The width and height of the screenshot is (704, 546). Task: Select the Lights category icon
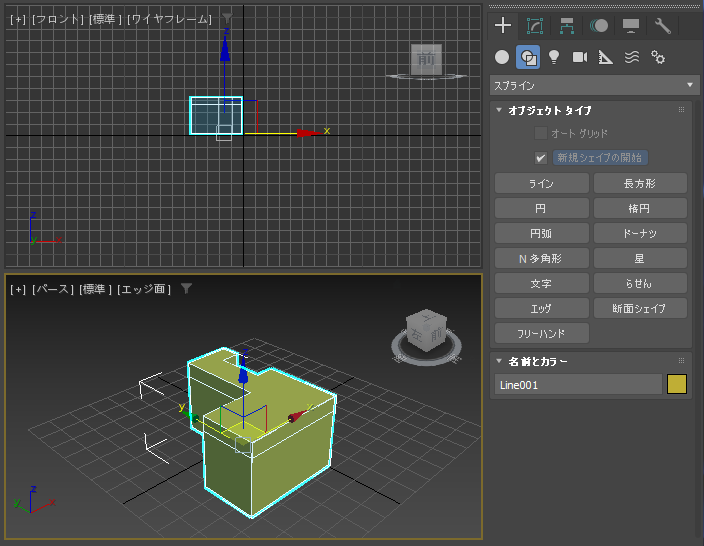[x=554, y=57]
